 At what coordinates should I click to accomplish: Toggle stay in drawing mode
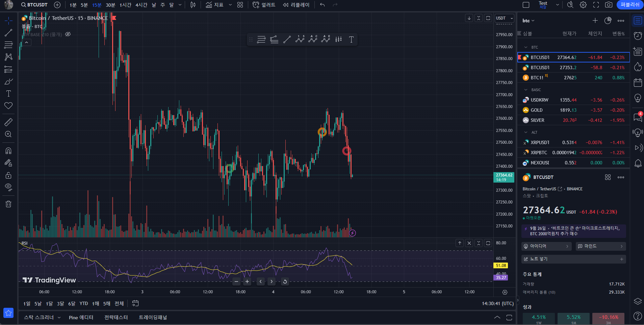(8, 163)
